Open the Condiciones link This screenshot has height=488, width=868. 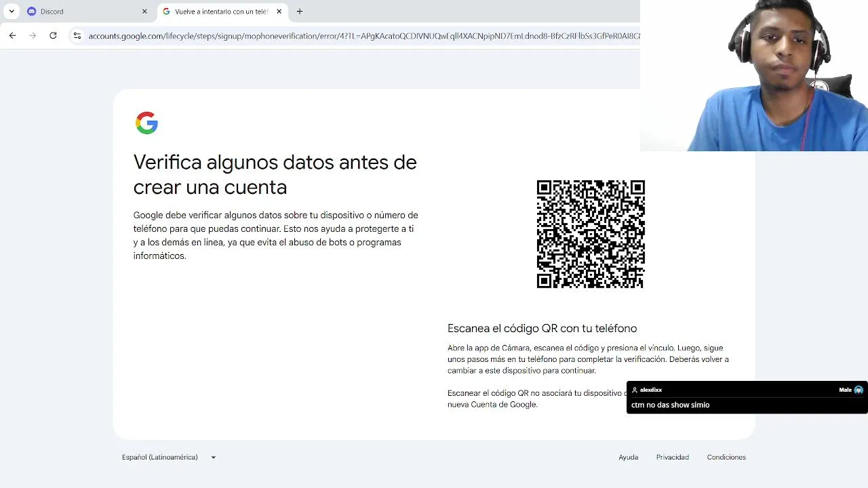click(x=726, y=457)
